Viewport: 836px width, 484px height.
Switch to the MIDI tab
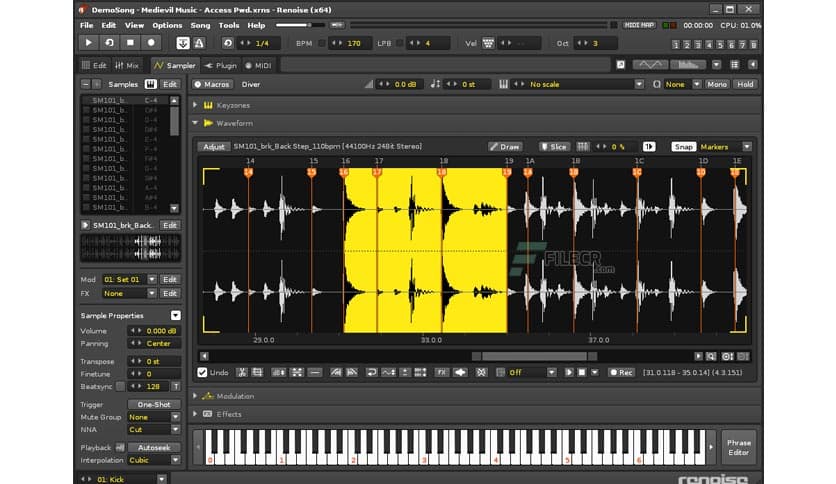click(258, 66)
